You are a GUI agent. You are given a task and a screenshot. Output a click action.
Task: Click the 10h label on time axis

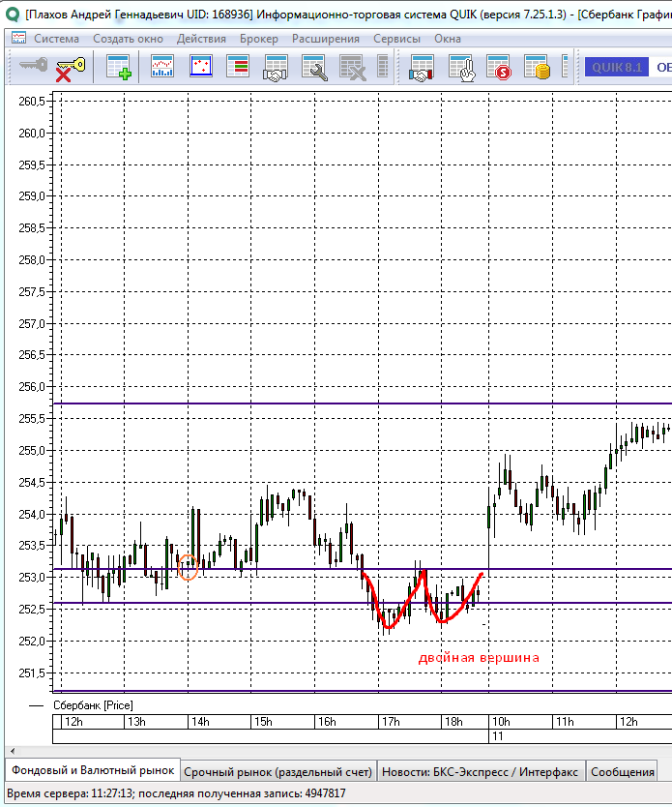pyautogui.click(x=501, y=722)
